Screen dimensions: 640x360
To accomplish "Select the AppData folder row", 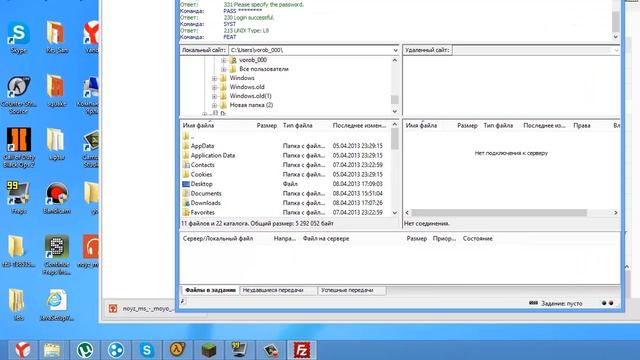I will coord(285,146).
